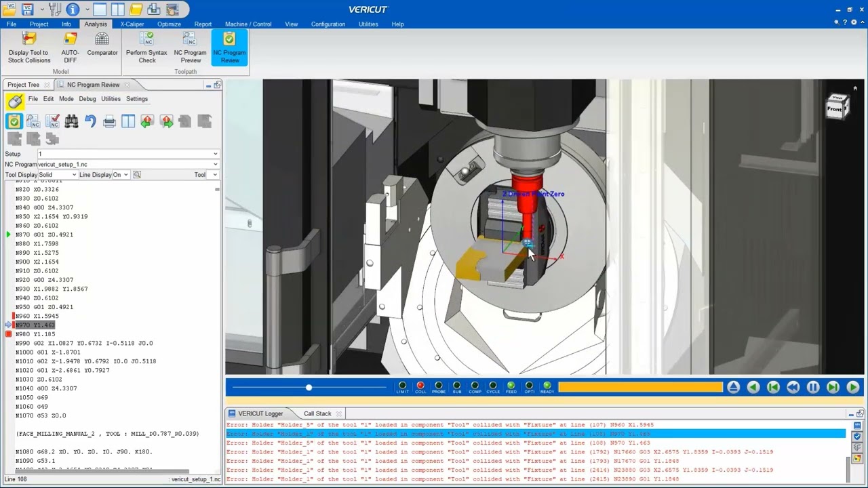The height and width of the screenshot is (488, 868).
Task: Open the Setup dropdown
Action: 128,154
